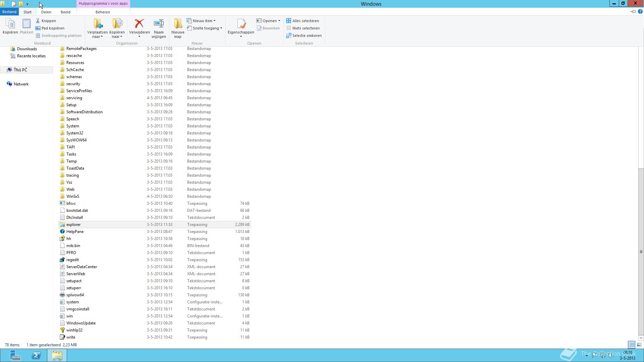Open Eigenschappen properties icon
644x362 pixels.
241,23
